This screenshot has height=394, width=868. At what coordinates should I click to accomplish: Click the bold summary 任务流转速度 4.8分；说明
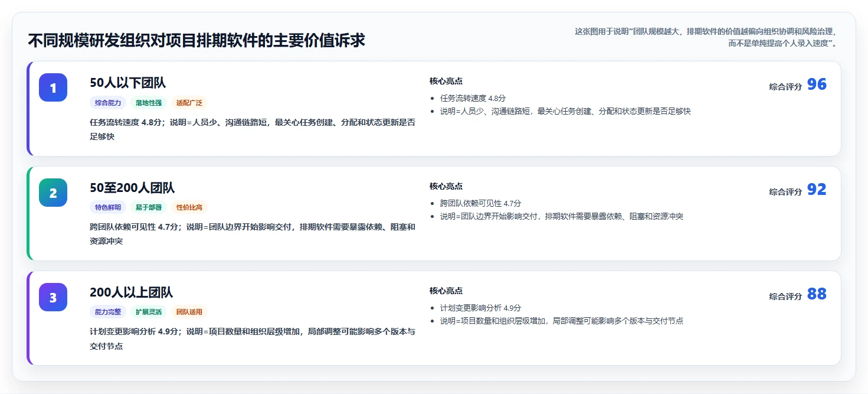(253, 129)
